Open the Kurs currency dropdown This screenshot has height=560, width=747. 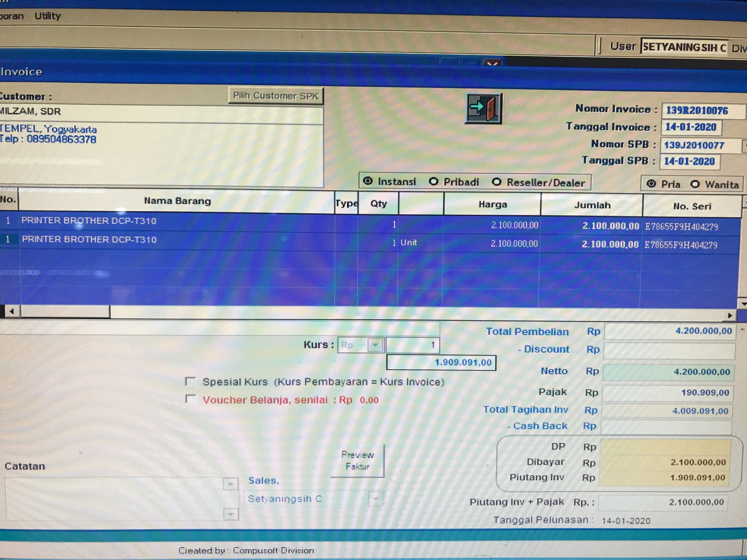click(375, 345)
